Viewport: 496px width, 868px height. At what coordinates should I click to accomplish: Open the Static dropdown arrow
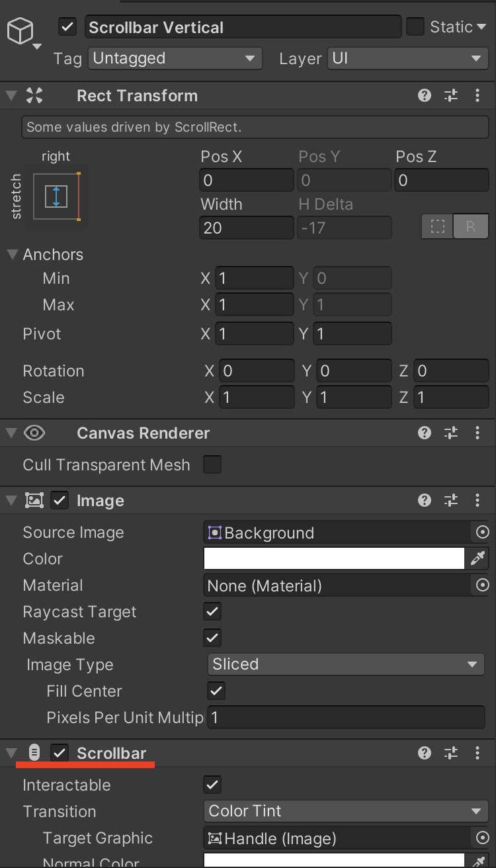(481, 27)
